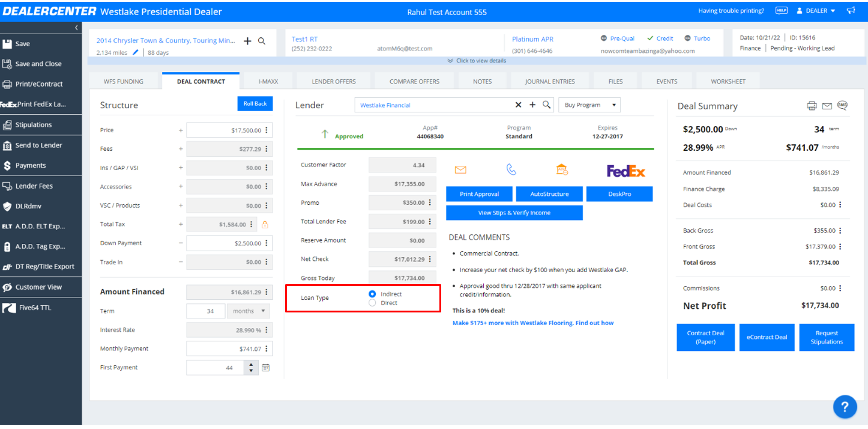Click the Deal Summary print icon

click(812, 106)
